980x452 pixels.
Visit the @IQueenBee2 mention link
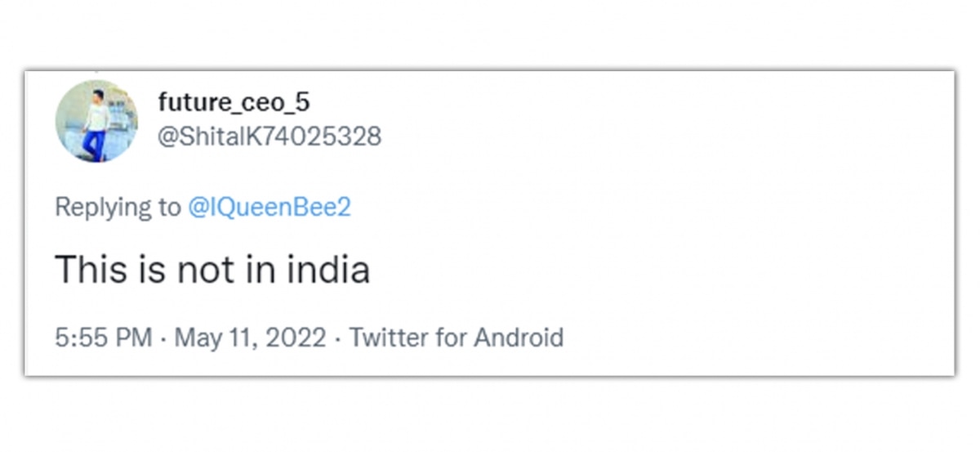[269, 208]
